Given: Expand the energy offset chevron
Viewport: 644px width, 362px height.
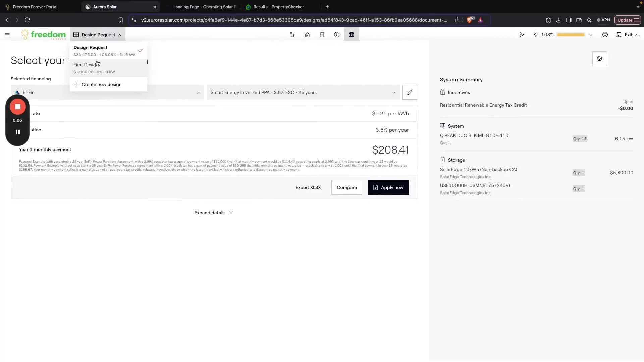Looking at the screenshot, I should tap(591, 35).
